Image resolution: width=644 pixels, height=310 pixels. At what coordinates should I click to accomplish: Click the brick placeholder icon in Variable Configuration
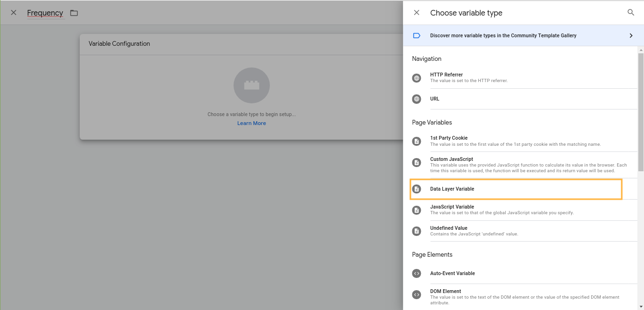pyautogui.click(x=251, y=85)
